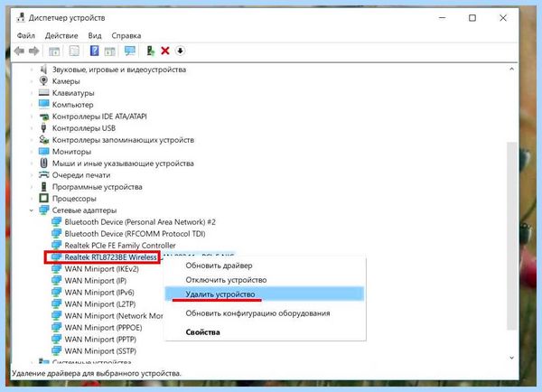Choose Обновить драйвер in context menu
This screenshot has height=392, width=542.
click(x=265, y=266)
